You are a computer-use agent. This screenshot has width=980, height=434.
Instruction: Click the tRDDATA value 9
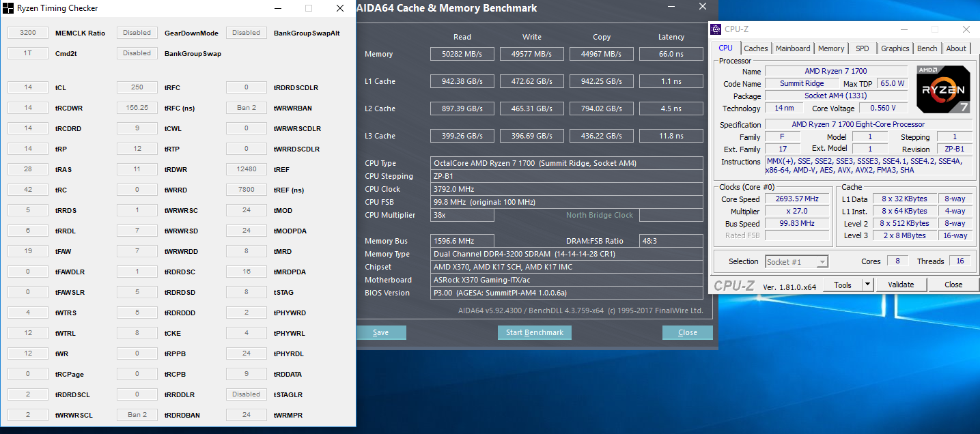(x=246, y=374)
